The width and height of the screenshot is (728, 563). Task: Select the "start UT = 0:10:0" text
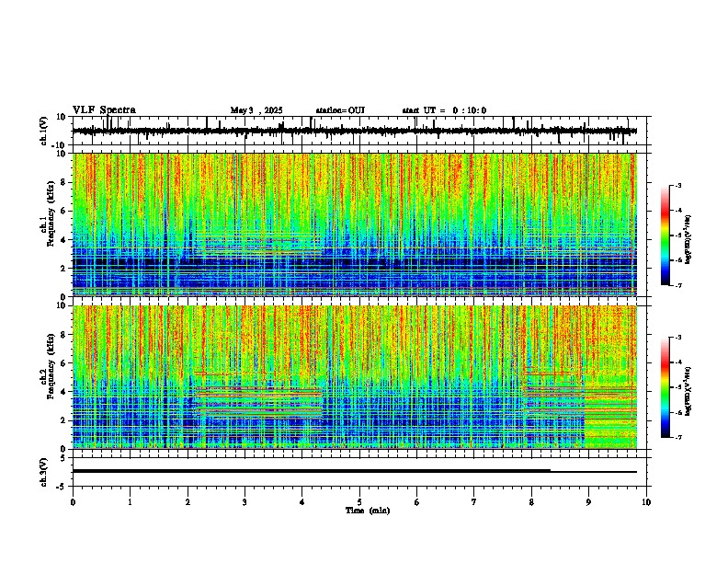click(x=444, y=110)
